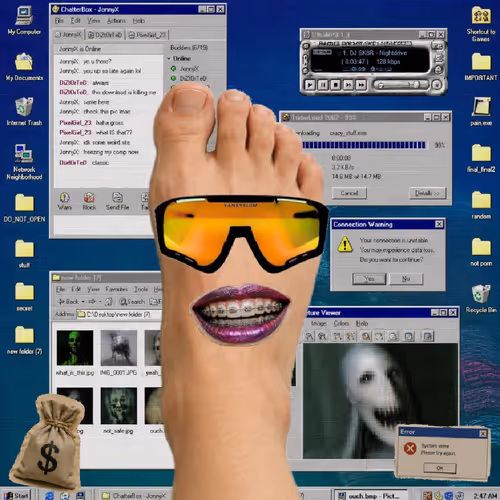Viewport: 500px width, 500px height.
Task: Pause the media player track
Action: coord(323,85)
